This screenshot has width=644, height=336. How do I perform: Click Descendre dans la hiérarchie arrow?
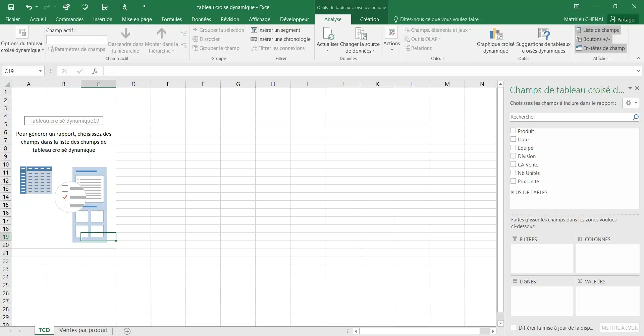point(125,33)
